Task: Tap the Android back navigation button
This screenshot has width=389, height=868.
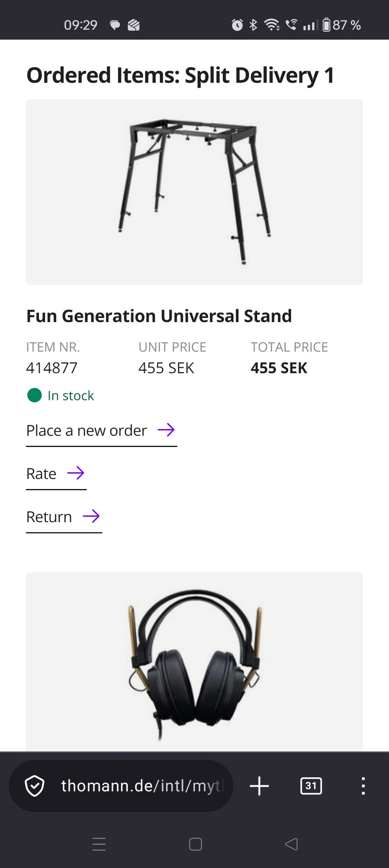Action: coord(291,844)
